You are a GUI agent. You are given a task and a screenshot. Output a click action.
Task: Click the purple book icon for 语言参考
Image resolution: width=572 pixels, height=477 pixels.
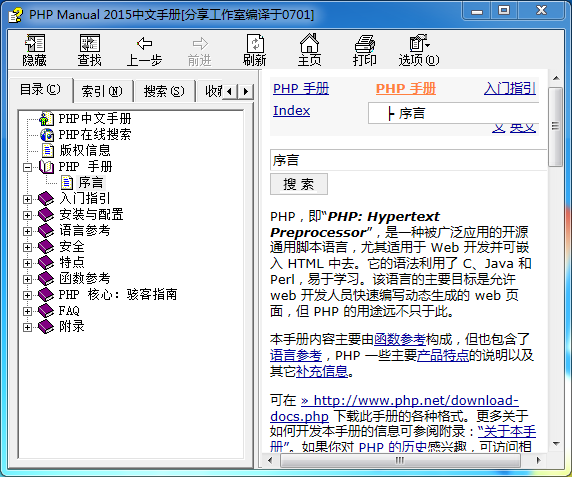tap(46, 231)
